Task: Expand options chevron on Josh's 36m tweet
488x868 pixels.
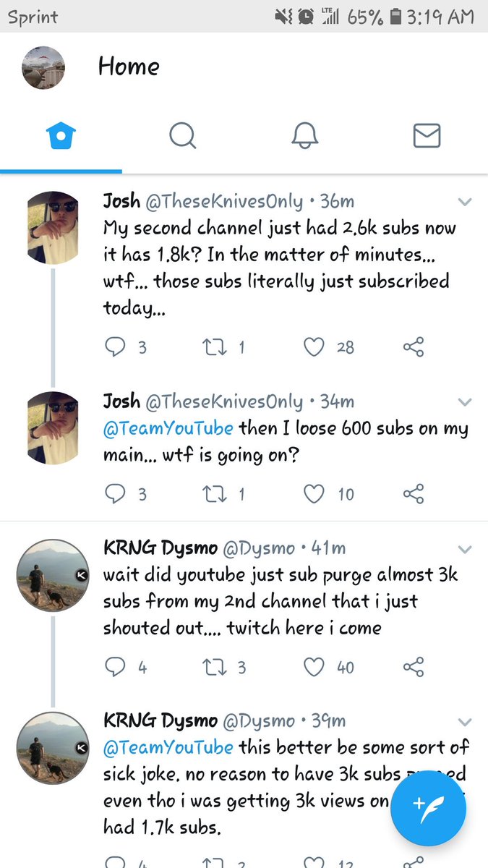Action: pos(465,202)
